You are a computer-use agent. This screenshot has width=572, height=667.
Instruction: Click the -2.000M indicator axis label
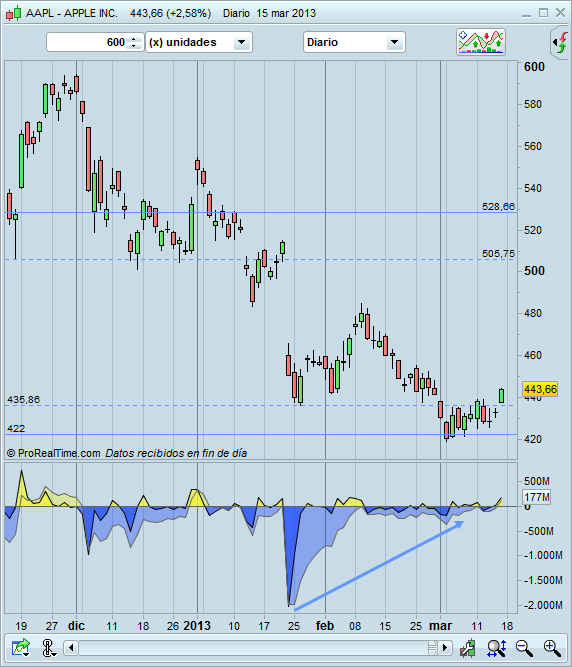pyautogui.click(x=543, y=605)
